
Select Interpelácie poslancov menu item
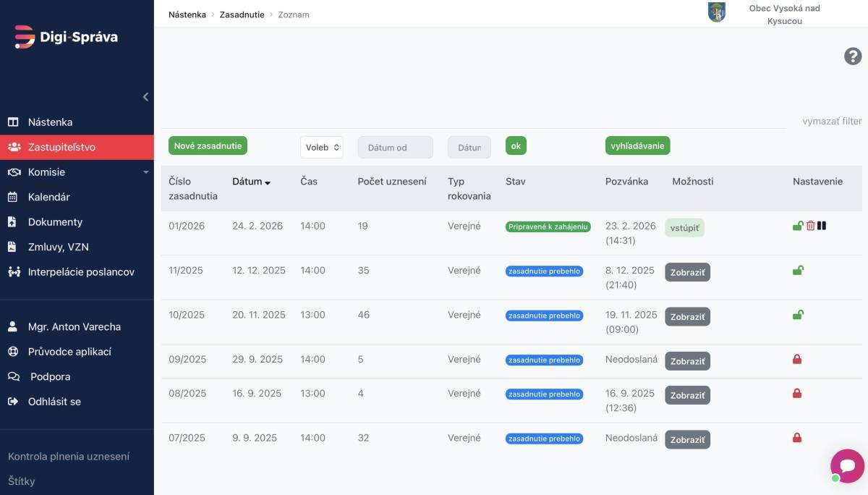point(81,272)
